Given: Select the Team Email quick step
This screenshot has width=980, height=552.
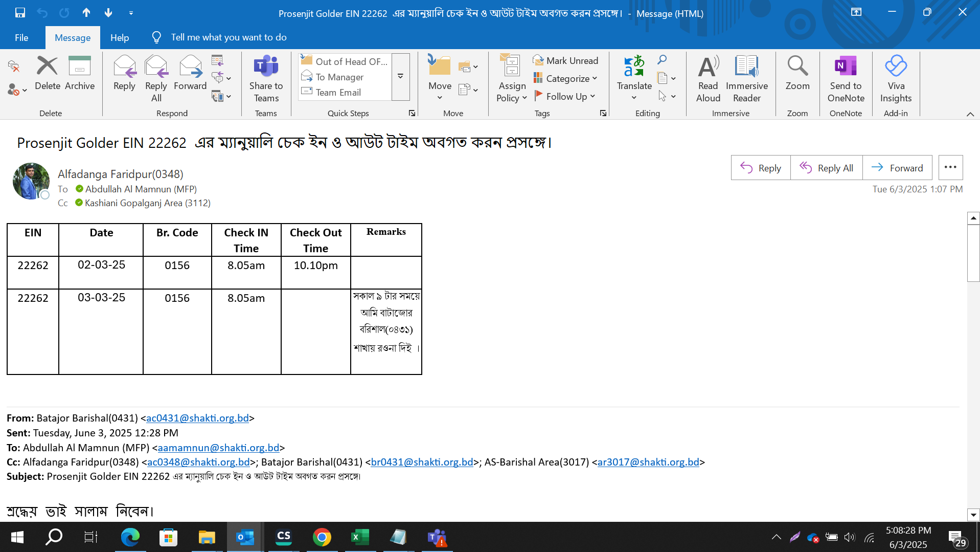Looking at the screenshot, I should (345, 92).
